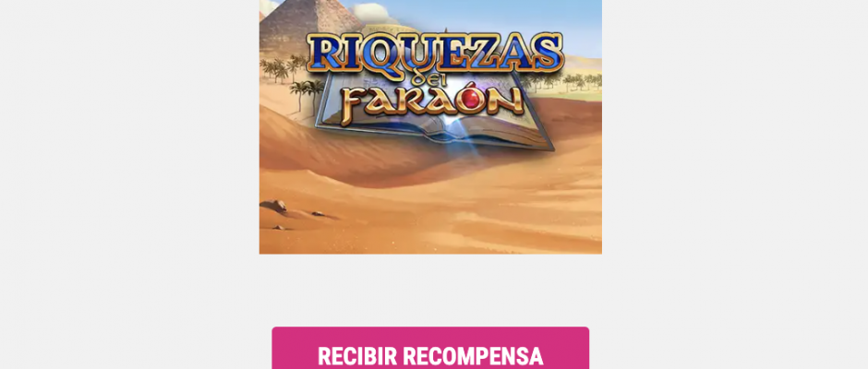Click the FARAÓN golden word in logo

[x=432, y=103]
